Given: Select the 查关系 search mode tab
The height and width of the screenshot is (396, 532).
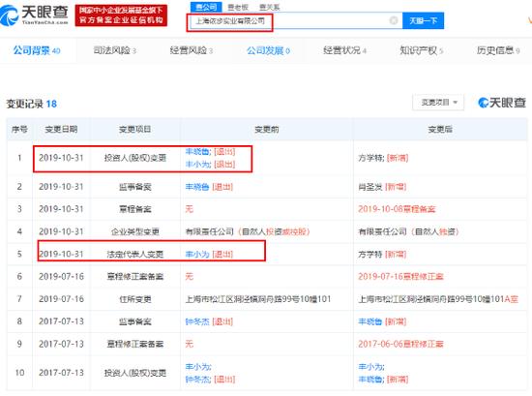Looking at the screenshot, I should pyautogui.click(x=270, y=7).
